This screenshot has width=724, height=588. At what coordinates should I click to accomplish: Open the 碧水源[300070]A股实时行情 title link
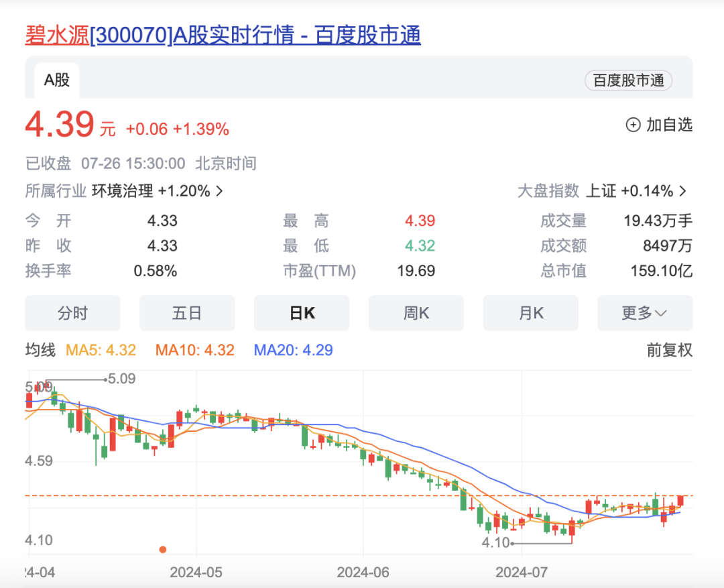point(223,35)
